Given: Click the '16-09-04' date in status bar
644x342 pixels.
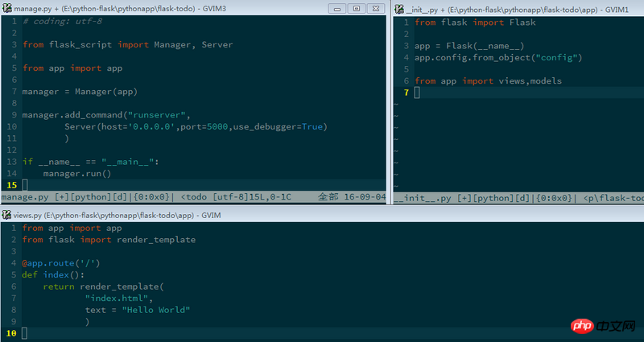Looking at the screenshot, I should point(365,197).
